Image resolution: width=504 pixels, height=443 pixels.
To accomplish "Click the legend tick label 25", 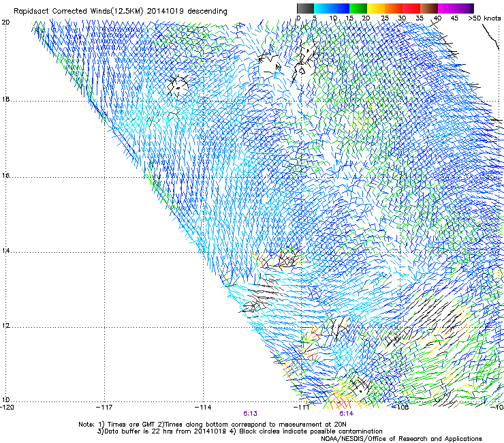I will 385,18.
